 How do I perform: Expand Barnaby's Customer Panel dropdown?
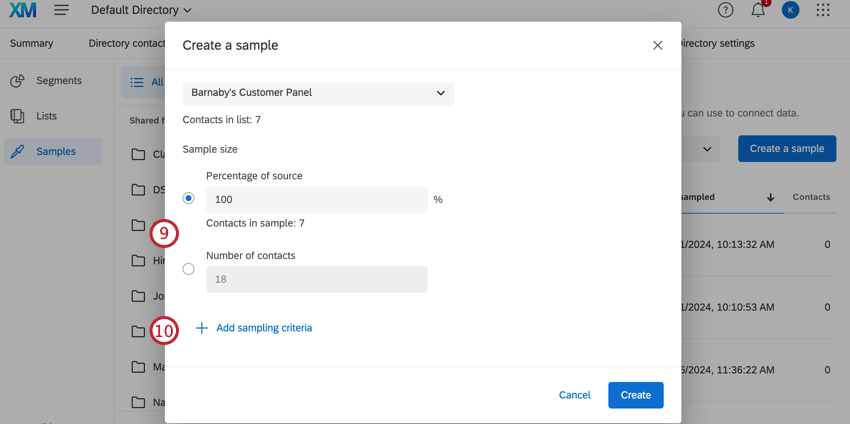click(318, 93)
